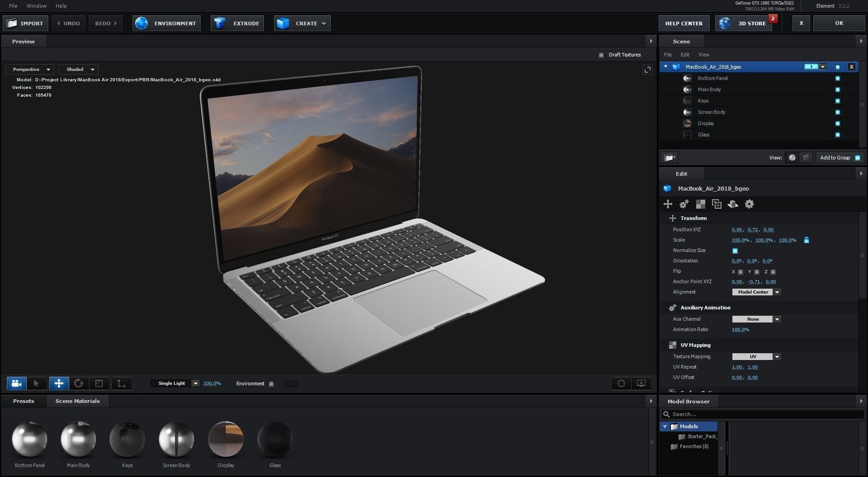Screen dimensions: 868x477
Task: Select the anchor point axis tool
Action: [121, 383]
